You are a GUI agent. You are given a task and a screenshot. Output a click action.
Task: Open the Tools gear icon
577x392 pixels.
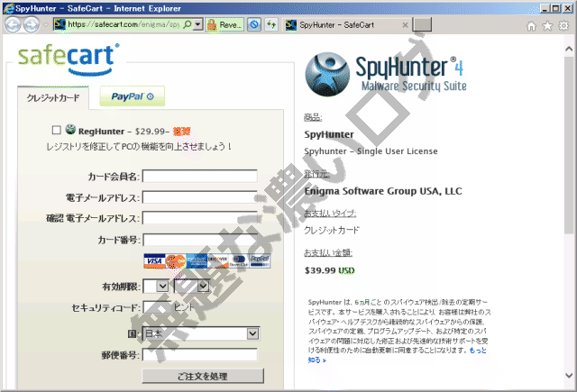click(x=563, y=26)
